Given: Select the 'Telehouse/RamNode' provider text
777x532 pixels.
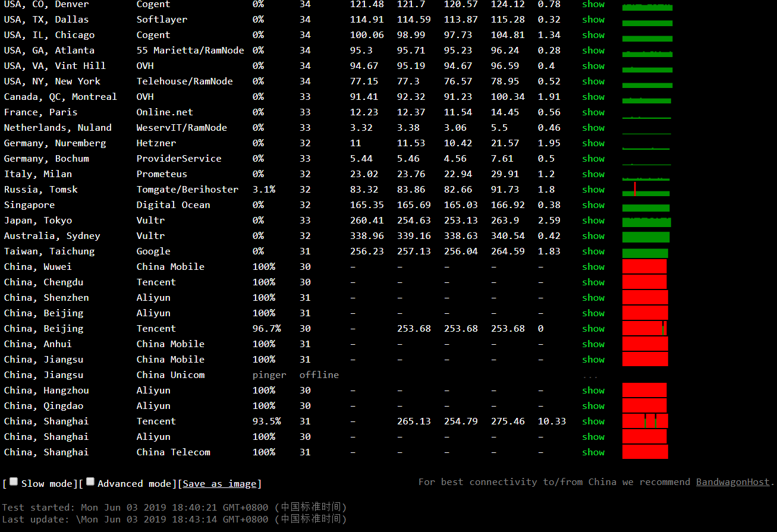Looking at the screenshot, I should tap(184, 81).
